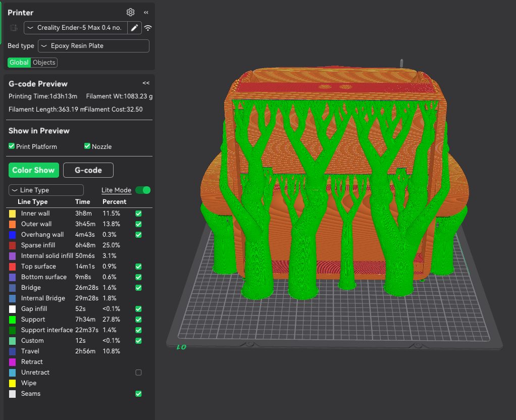Image resolution: width=516 pixels, height=420 pixels.
Task: Click the orange Outer wall color swatch
Action: 12,224
